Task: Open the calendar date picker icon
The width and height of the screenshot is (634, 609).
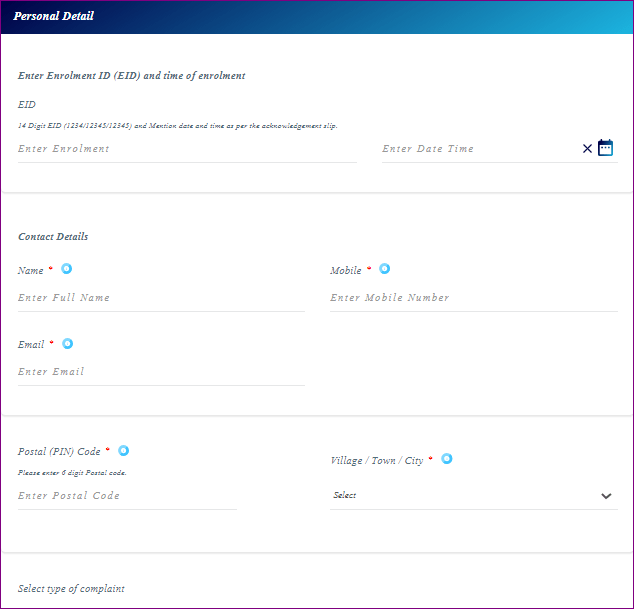Action: click(605, 148)
